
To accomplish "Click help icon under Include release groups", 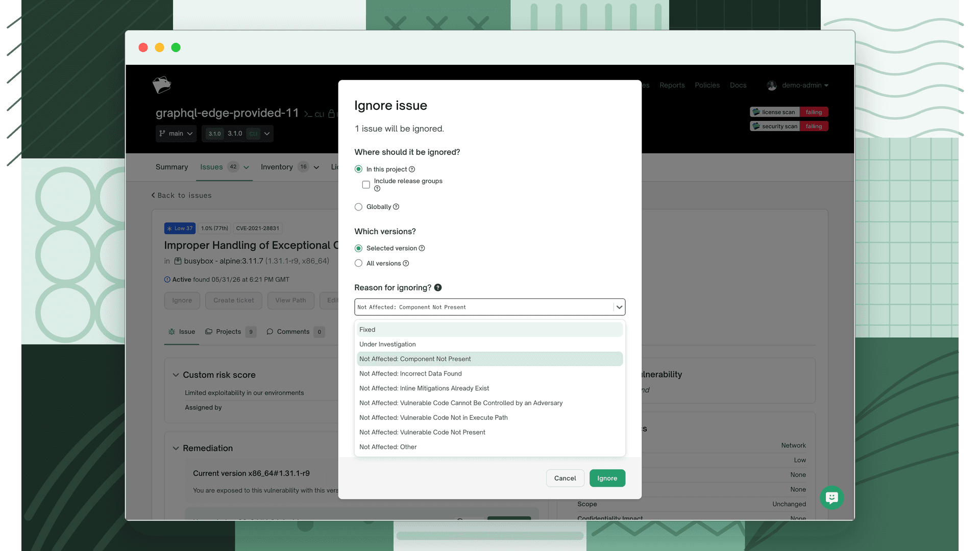I will coord(377,189).
